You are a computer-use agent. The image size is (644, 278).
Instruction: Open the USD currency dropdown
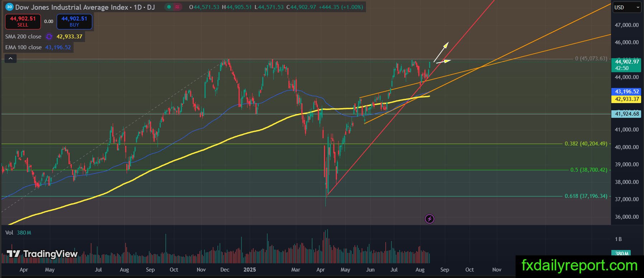[x=626, y=7]
